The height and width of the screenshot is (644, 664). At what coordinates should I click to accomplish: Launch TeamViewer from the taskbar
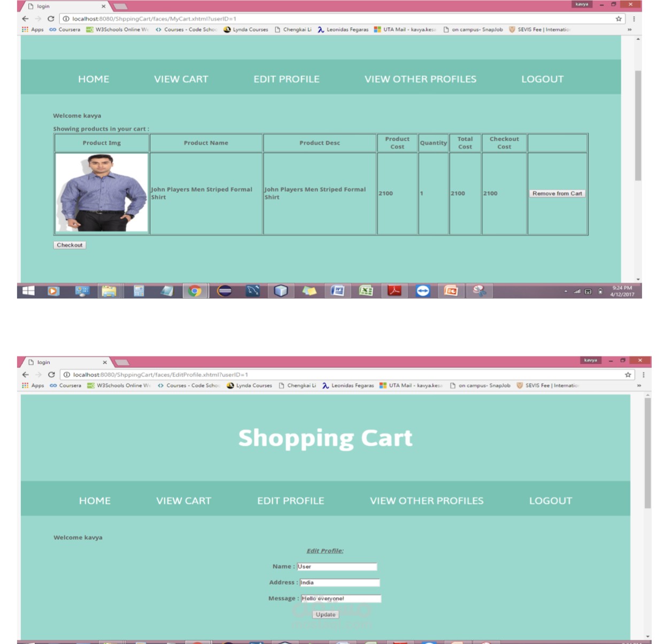pyautogui.click(x=422, y=291)
